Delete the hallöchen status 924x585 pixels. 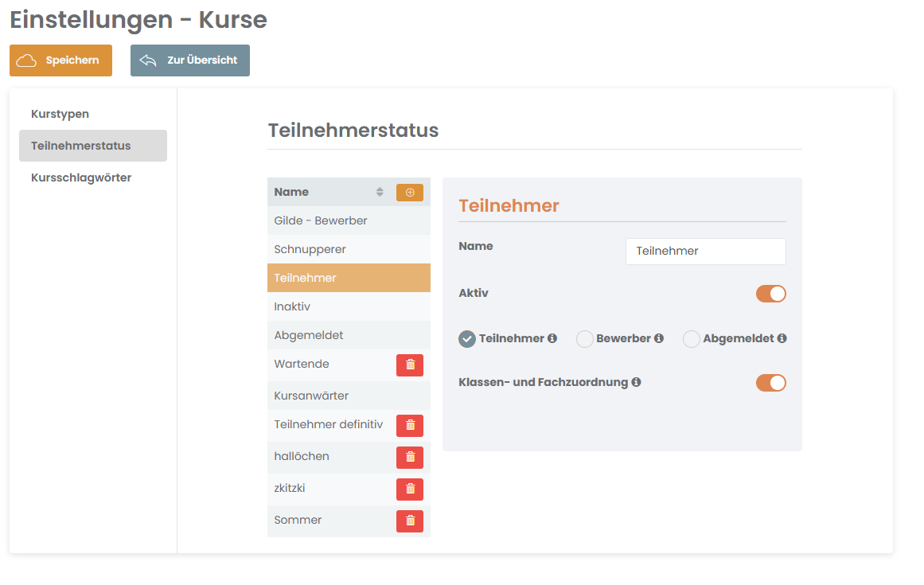tap(410, 457)
